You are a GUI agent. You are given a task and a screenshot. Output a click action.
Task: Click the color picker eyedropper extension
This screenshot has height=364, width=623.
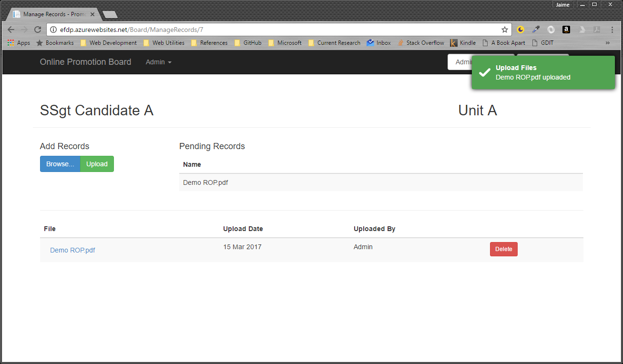tap(536, 30)
